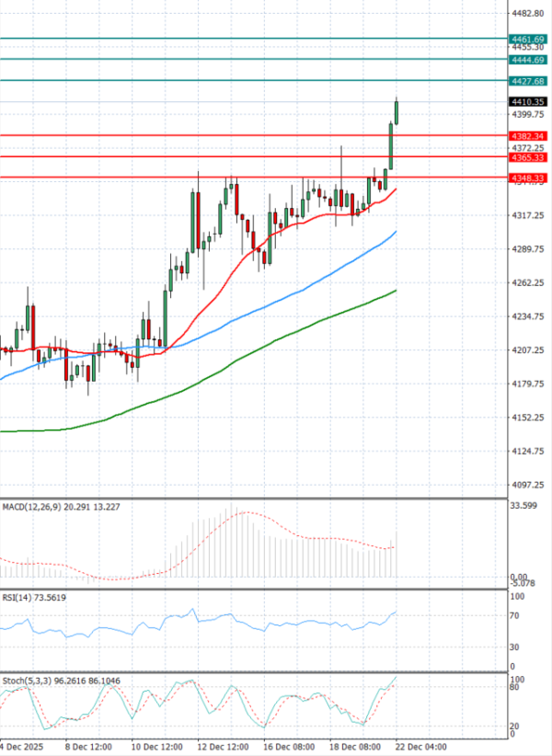The width and height of the screenshot is (552, 756).
Task: Select the 10 Dec 12:00 time axis label
Action: click(x=158, y=746)
